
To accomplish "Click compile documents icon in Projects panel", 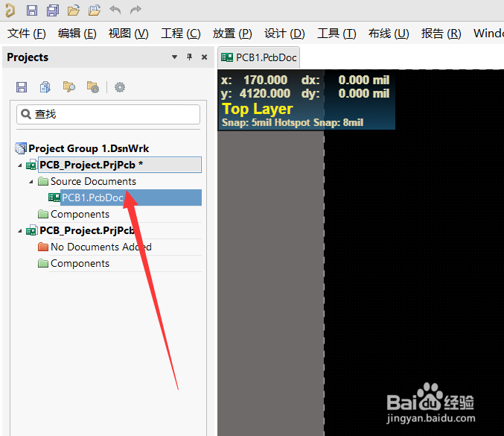I will point(45,87).
